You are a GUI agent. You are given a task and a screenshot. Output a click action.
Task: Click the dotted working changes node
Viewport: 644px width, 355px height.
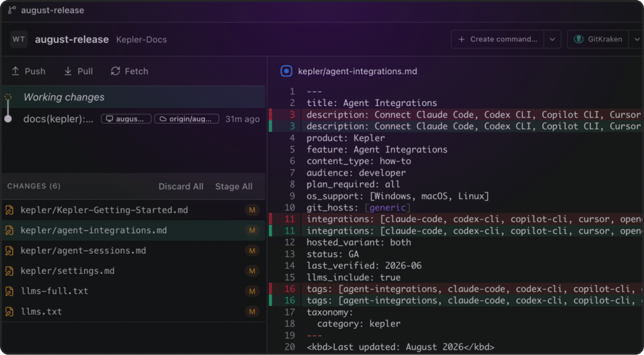click(x=8, y=97)
